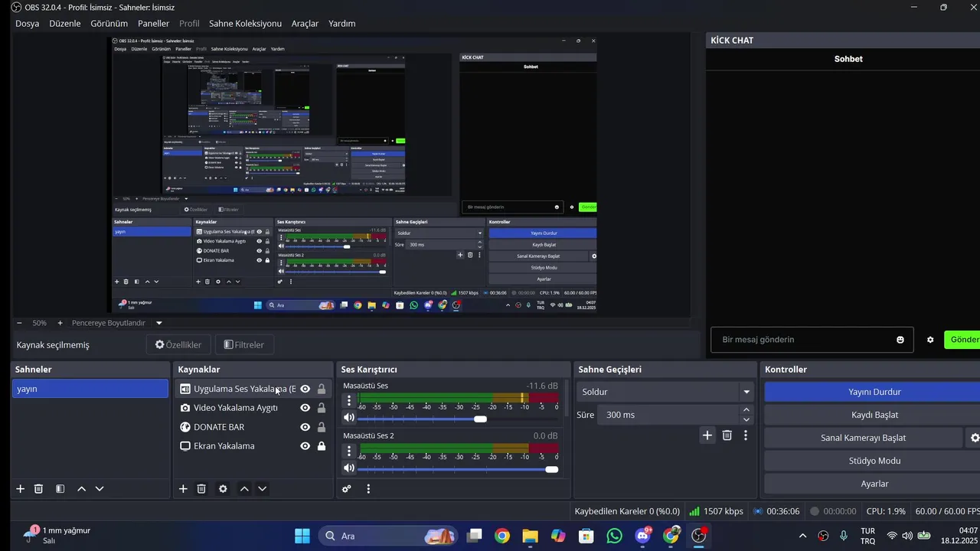Open the Paneller menu
The height and width of the screenshot is (551, 980).
coord(153,24)
